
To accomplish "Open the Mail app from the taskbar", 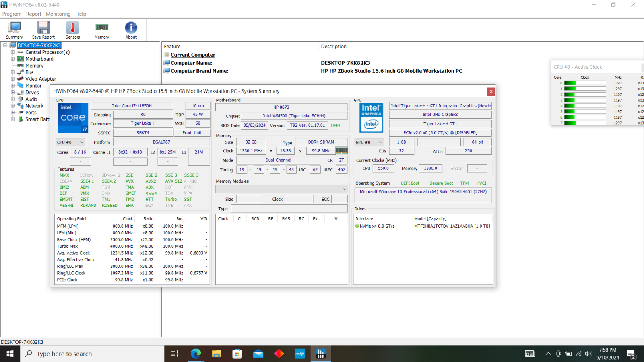I will pos(258,354).
